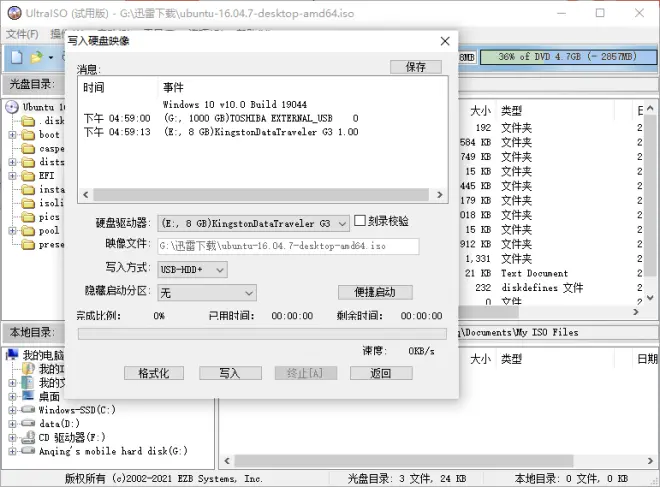Click the 格式化 button
The image size is (660, 487).
[154, 373]
